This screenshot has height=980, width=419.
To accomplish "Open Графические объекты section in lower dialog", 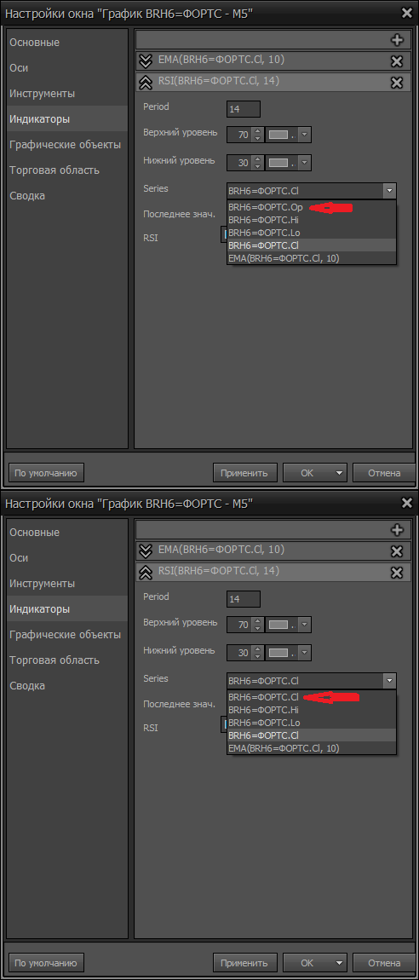I will click(65, 634).
